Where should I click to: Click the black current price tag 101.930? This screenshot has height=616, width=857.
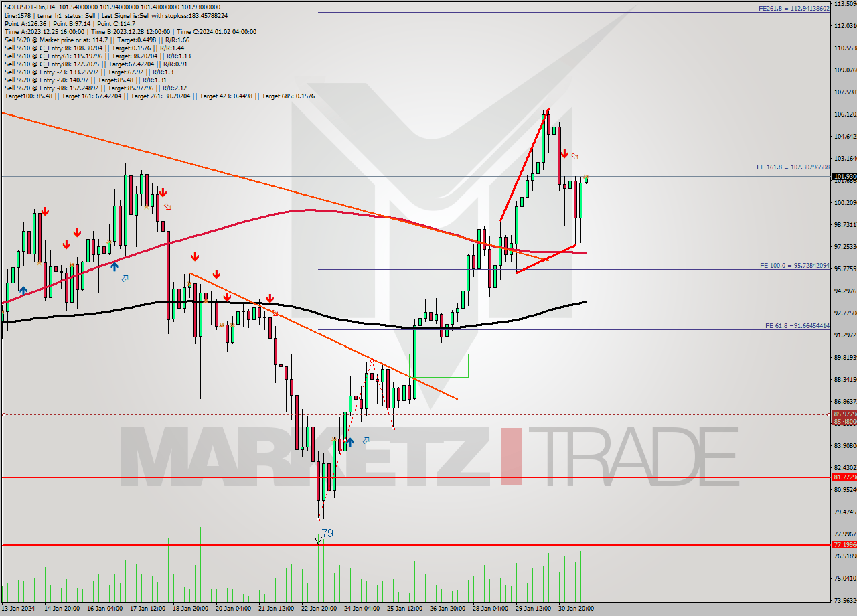click(844, 177)
